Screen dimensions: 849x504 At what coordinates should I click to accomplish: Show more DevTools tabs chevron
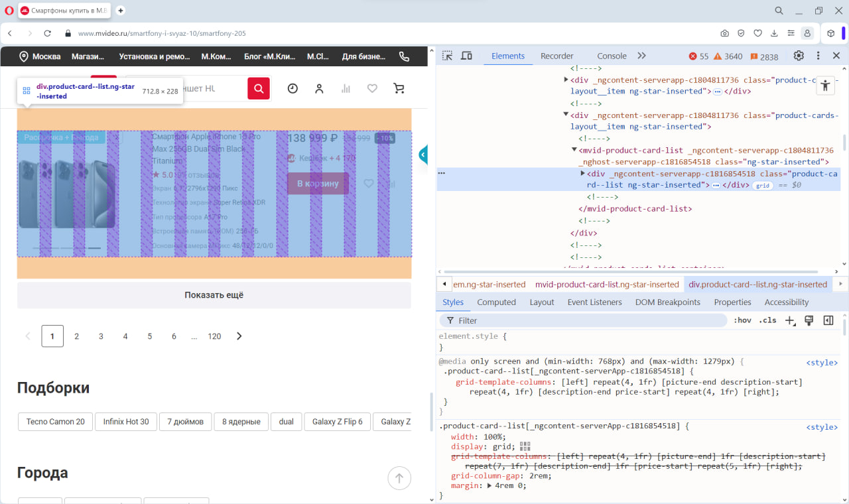(x=641, y=56)
